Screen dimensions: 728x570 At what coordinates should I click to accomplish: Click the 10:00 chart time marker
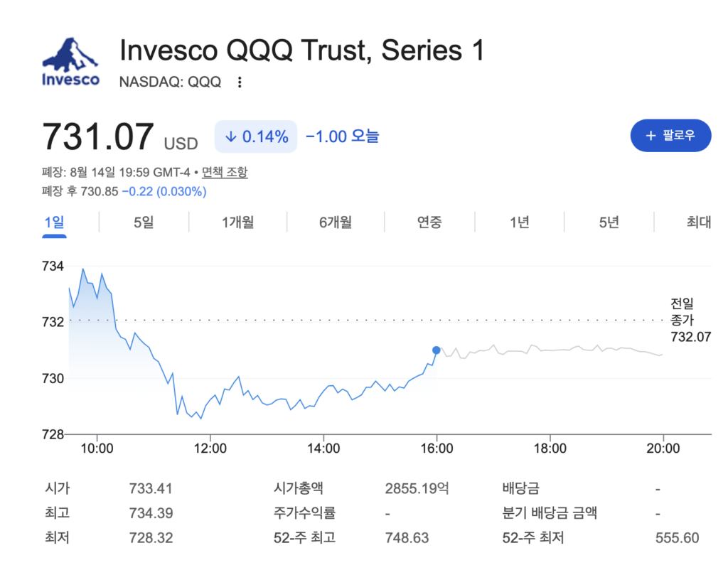tap(97, 448)
